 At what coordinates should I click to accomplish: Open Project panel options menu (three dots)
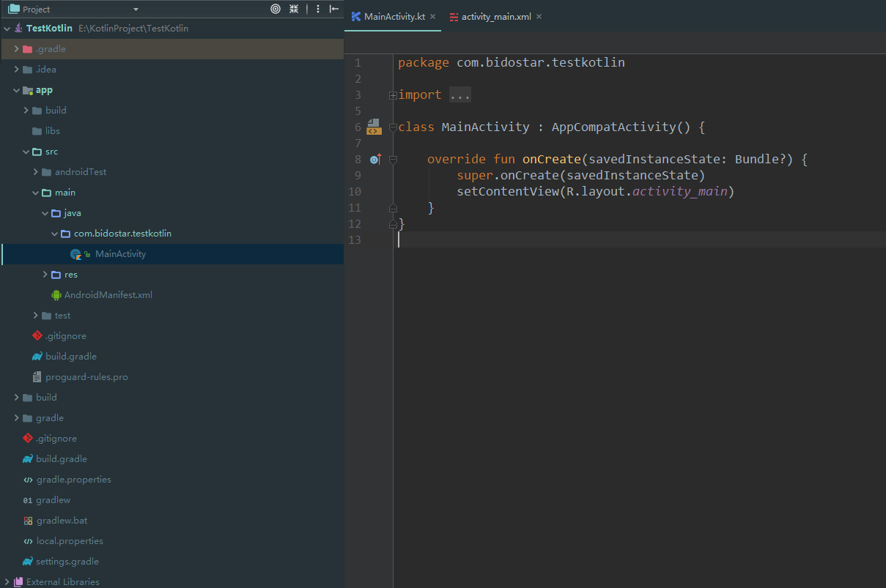pos(317,9)
